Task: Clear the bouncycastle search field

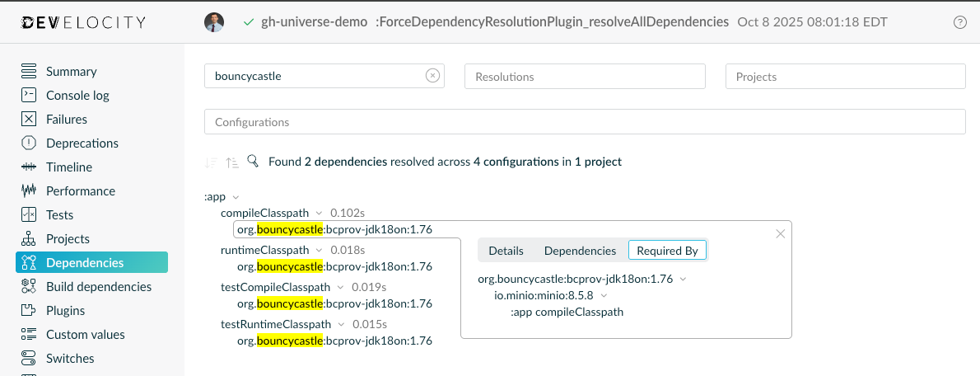Action: [x=432, y=76]
